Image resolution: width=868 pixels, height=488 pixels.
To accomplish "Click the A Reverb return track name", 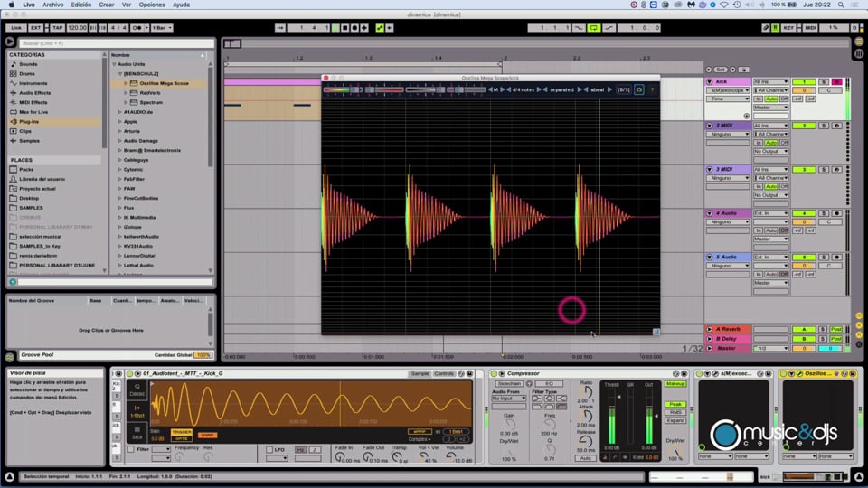I will point(728,329).
